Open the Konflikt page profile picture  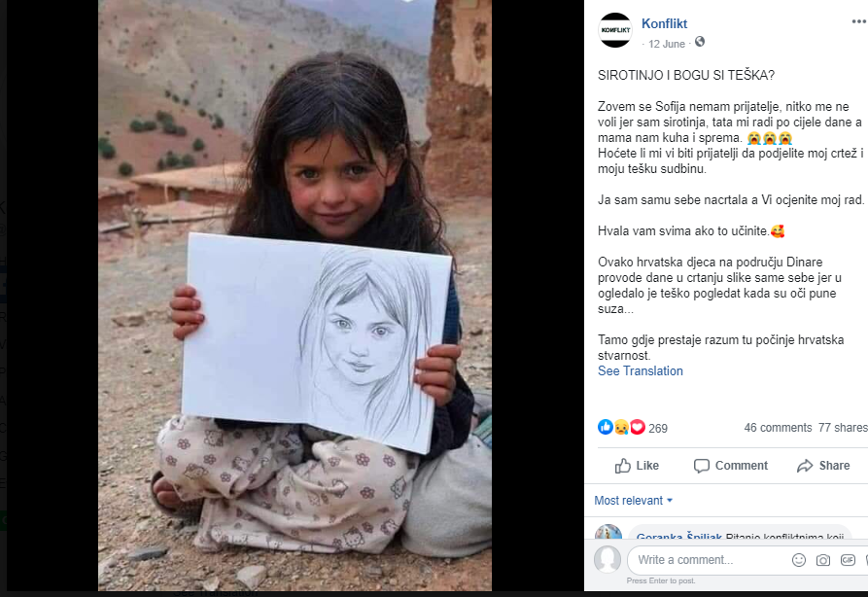coord(614,30)
